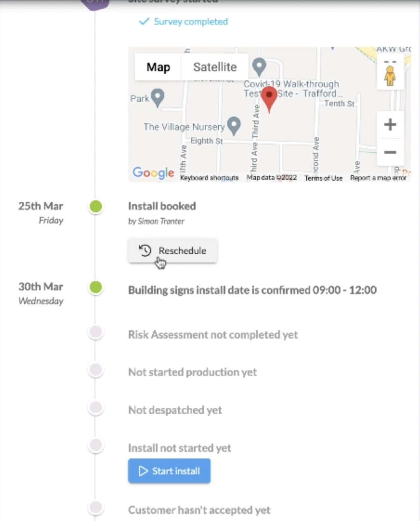The width and height of the screenshot is (420, 521).
Task: Zoom in the map with plus button
Action: pyautogui.click(x=390, y=124)
